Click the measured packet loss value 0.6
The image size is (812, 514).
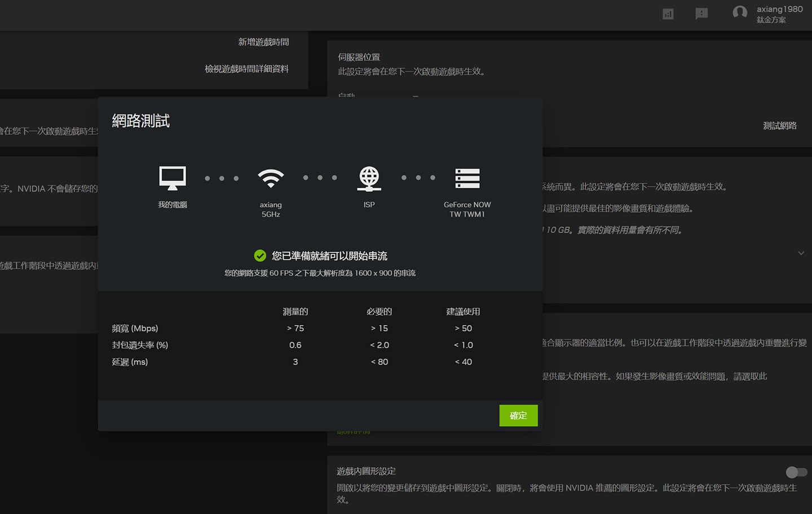295,345
